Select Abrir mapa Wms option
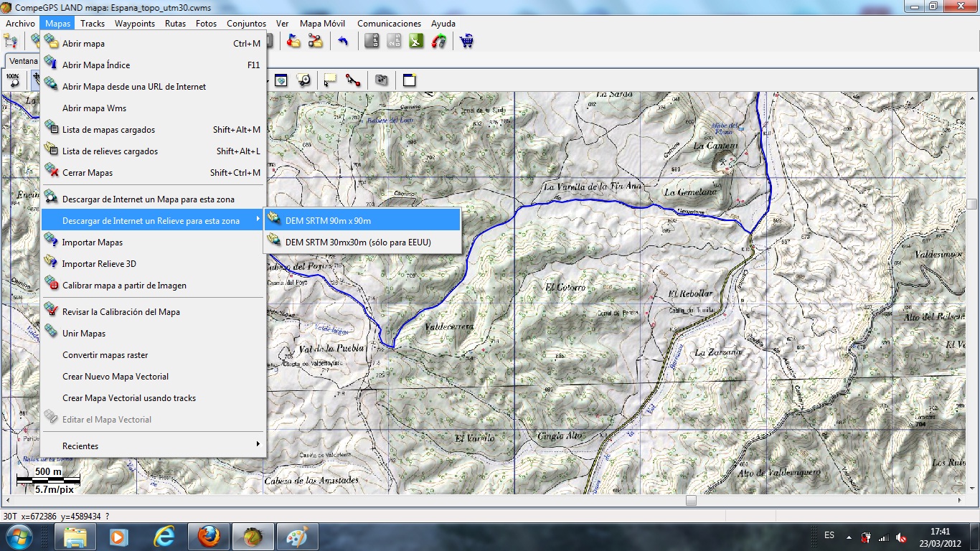 (94, 108)
